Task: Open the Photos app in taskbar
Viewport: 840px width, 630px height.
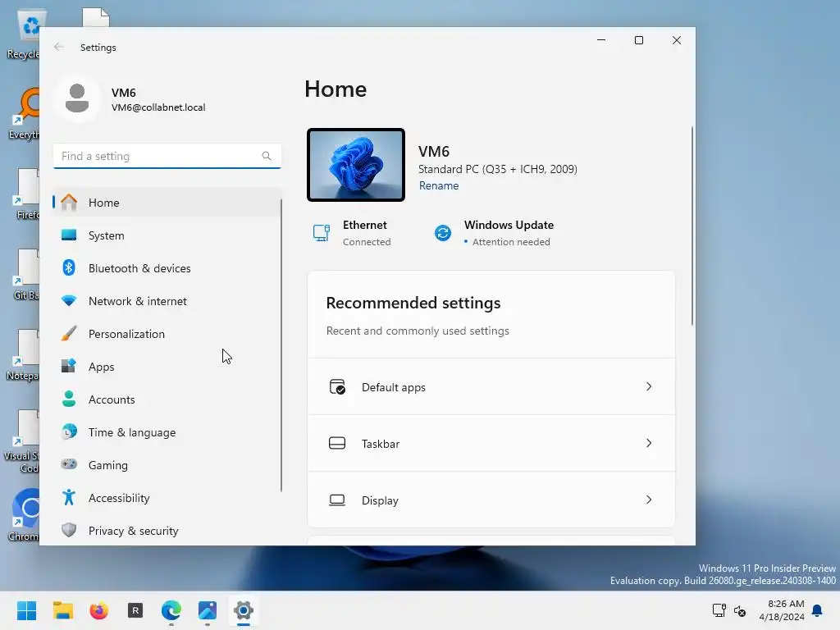Action: coord(208,610)
